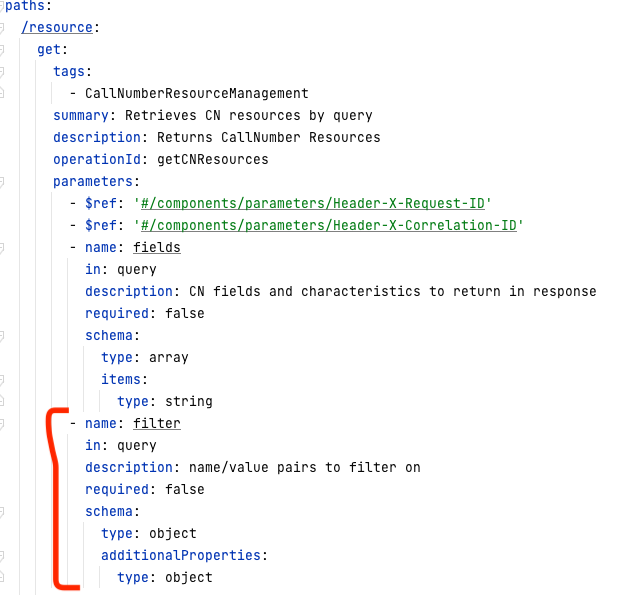The image size is (618, 595).
Task: Place cursor on additionalProperties key
Action: 178,555
